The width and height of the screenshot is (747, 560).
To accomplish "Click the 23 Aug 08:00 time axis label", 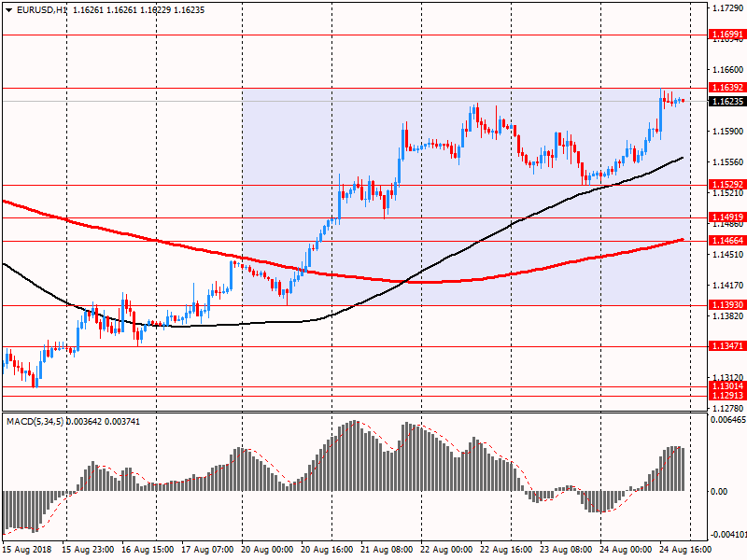I will click(x=567, y=550).
